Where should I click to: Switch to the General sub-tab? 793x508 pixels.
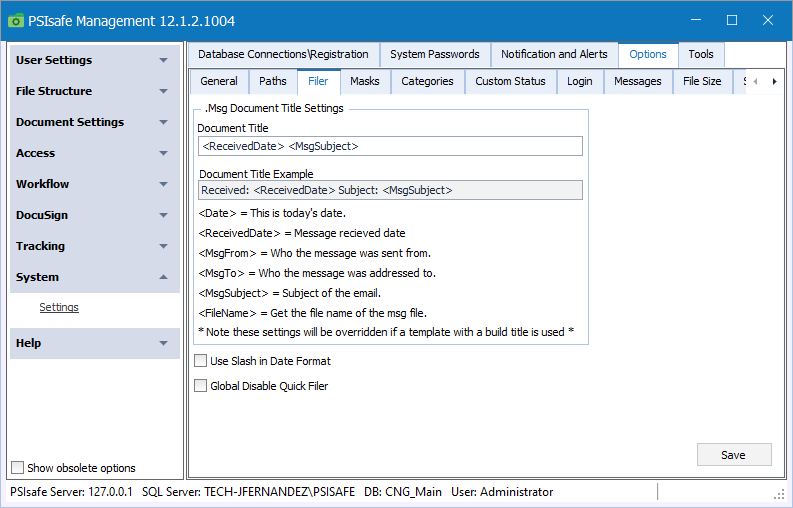point(219,81)
